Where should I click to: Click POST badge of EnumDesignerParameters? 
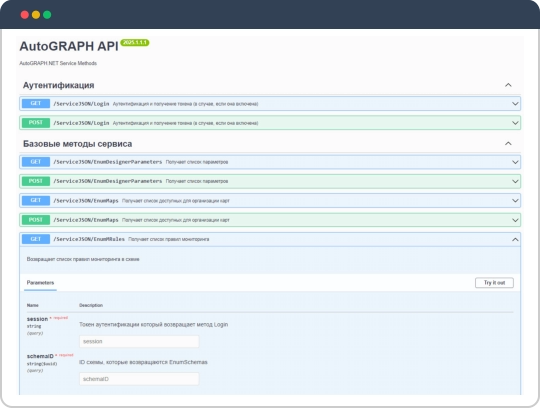(x=36, y=181)
